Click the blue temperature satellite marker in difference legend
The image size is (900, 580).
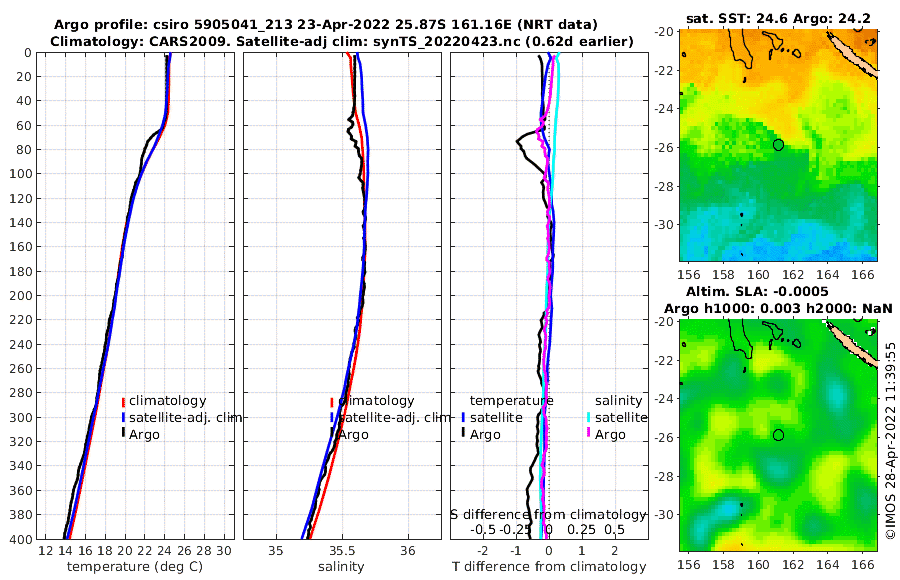pos(463,417)
